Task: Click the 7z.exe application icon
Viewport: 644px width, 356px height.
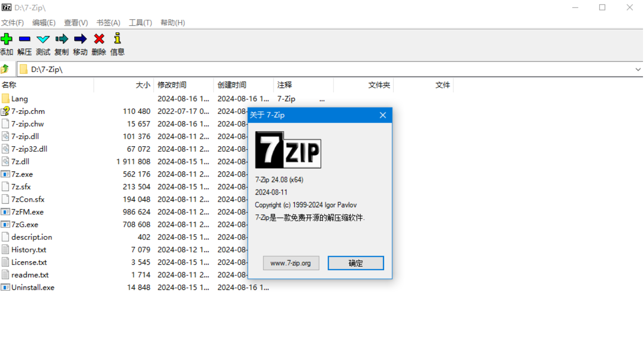Action: coord(6,174)
